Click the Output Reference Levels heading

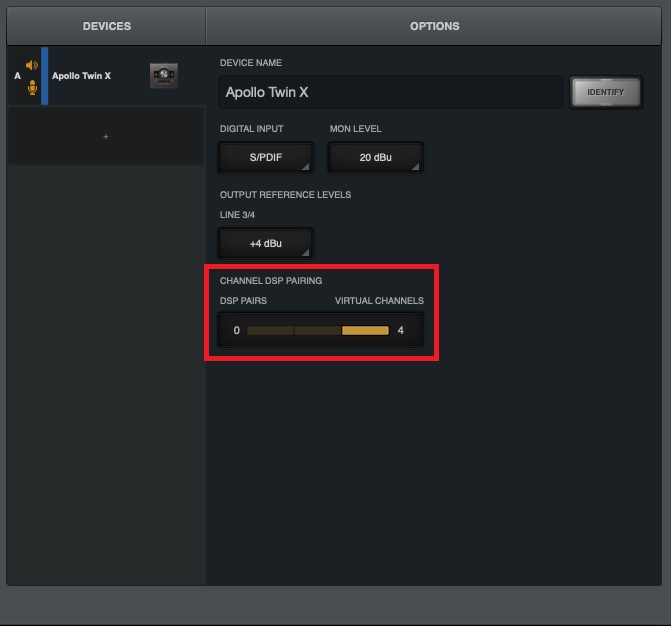coord(285,195)
